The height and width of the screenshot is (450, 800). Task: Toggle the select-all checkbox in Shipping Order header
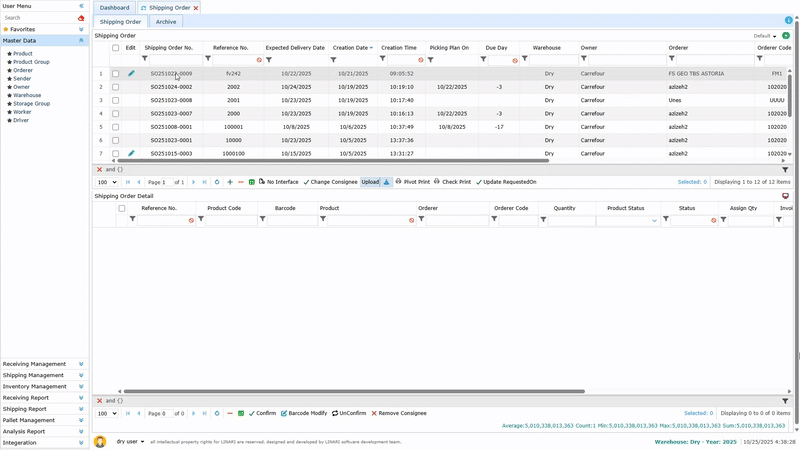click(x=116, y=48)
